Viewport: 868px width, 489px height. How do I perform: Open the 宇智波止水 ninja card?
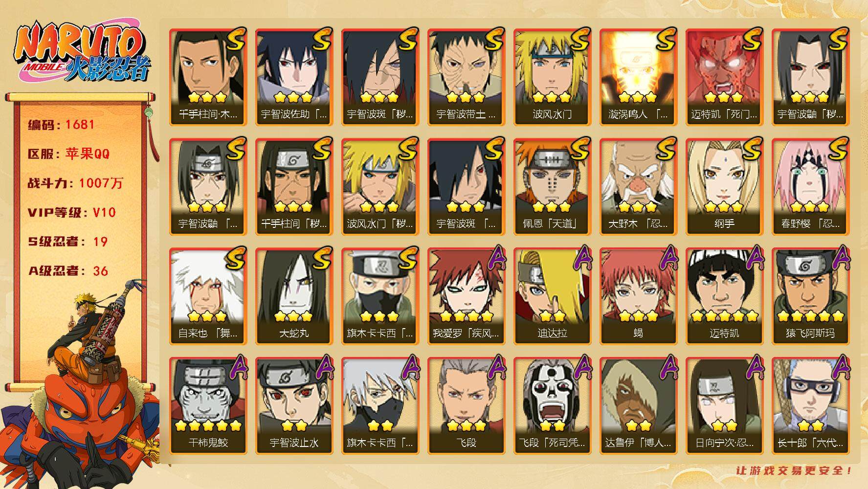[x=294, y=405]
